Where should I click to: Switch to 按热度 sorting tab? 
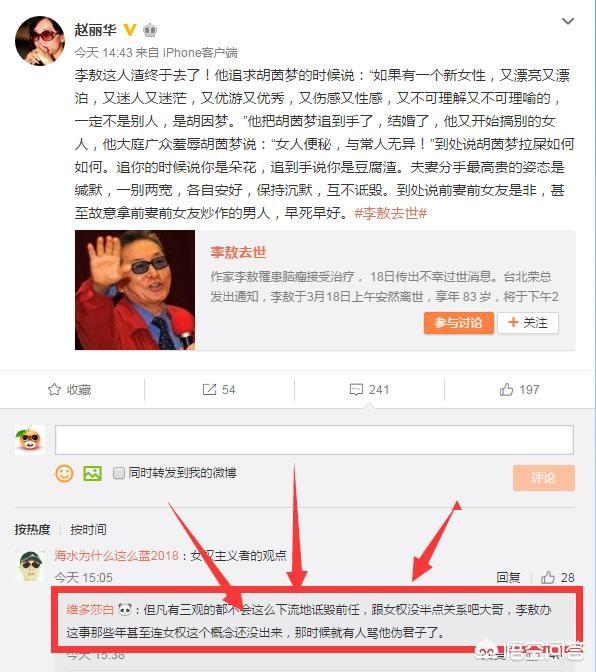point(32,529)
